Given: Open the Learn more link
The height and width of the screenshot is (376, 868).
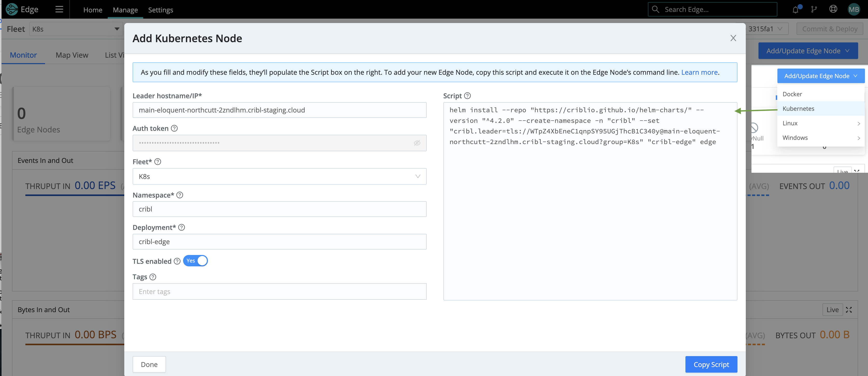Looking at the screenshot, I should pyautogui.click(x=699, y=72).
